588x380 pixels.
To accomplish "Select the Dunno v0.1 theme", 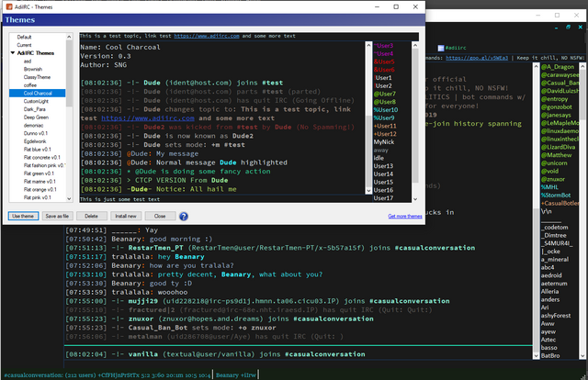I will tap(36, 133).
